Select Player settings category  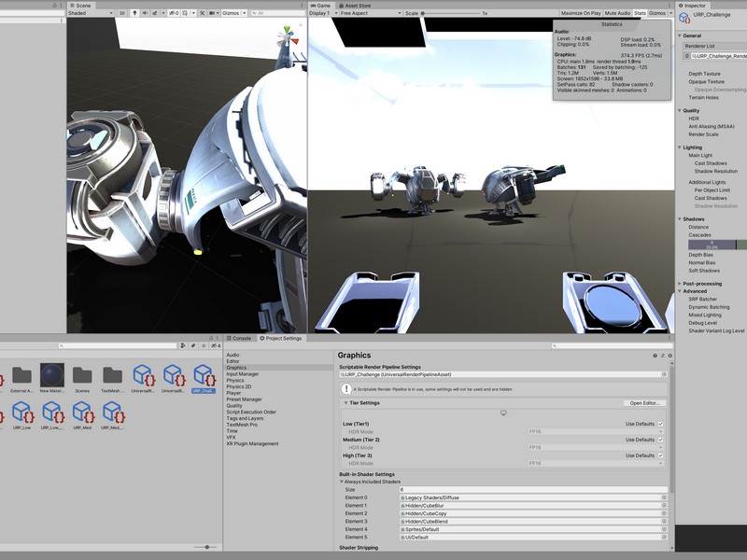[233, 393]
